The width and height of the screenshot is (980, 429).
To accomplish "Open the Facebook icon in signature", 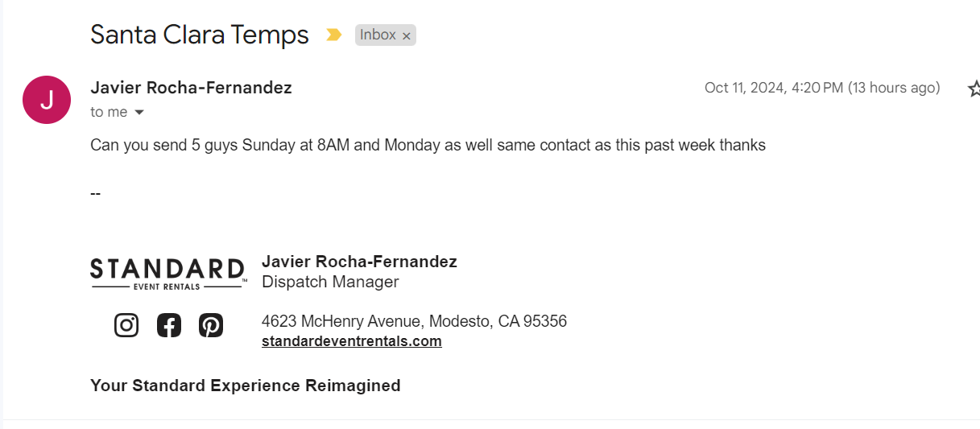I will tap(169, 325).
